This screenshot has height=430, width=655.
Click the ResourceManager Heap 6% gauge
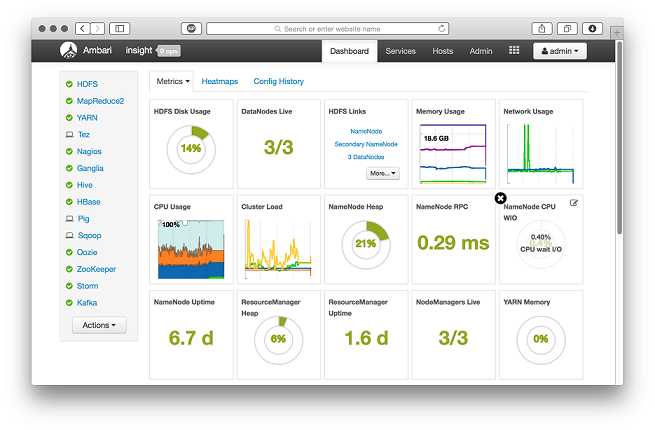click(x=278, y=339)
